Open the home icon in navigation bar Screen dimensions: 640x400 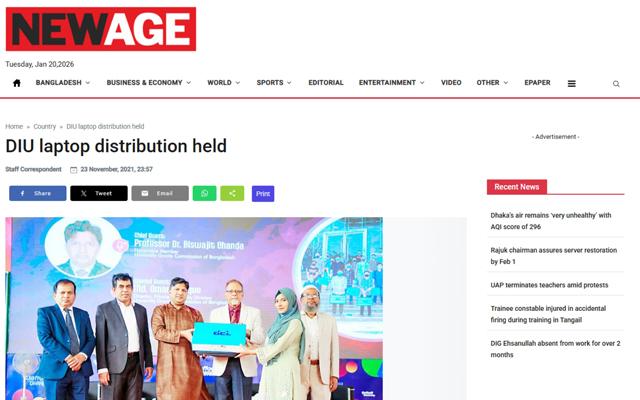pos(17,83)
